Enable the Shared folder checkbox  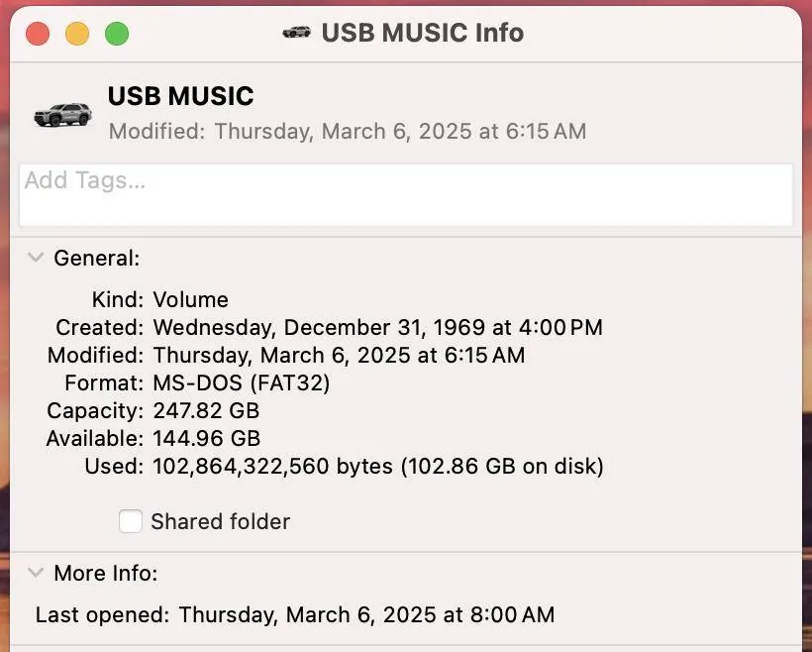(x=131, y=521)
